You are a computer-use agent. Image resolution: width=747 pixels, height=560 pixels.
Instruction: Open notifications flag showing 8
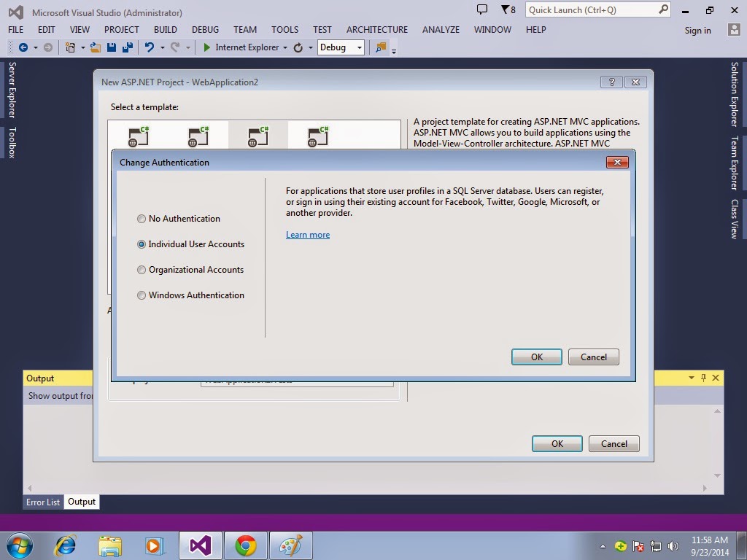coord(508,9)
